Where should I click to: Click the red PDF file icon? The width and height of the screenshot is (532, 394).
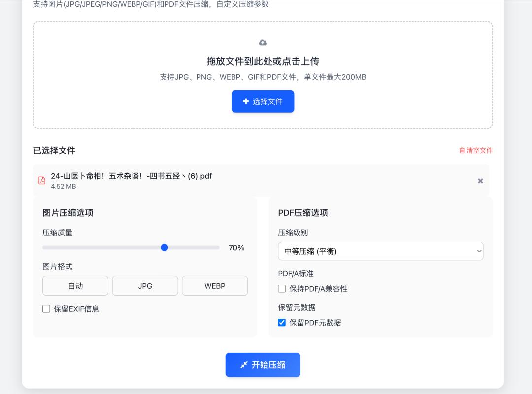42,180
